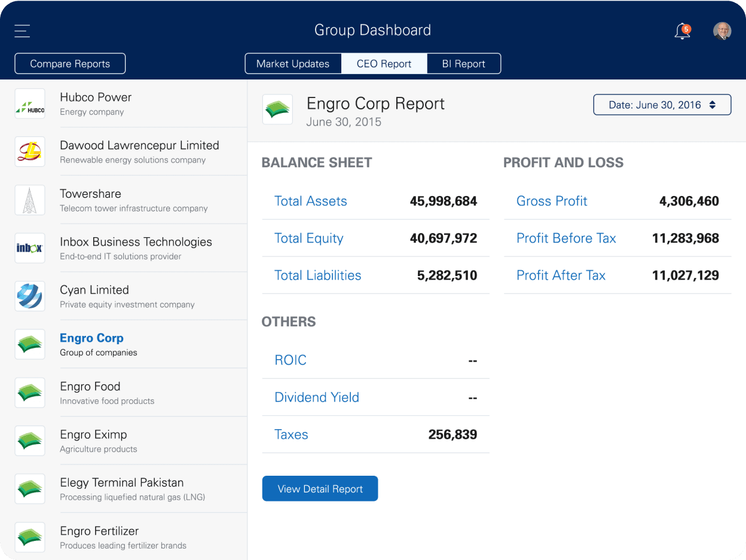746x560 pixels.
Task: Open the hamburger menu icon
Action: (x=22, y=31)
